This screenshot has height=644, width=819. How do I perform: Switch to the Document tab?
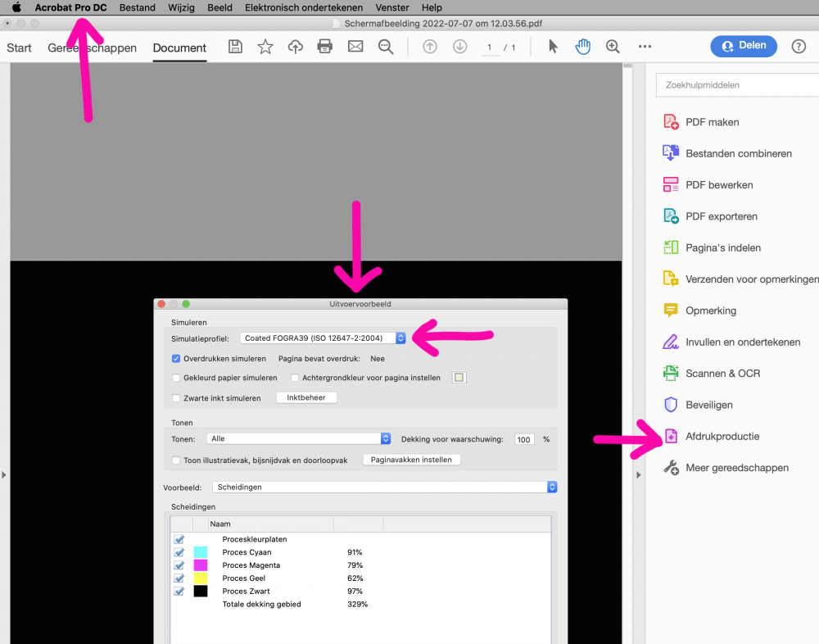[x=179, y=48]
